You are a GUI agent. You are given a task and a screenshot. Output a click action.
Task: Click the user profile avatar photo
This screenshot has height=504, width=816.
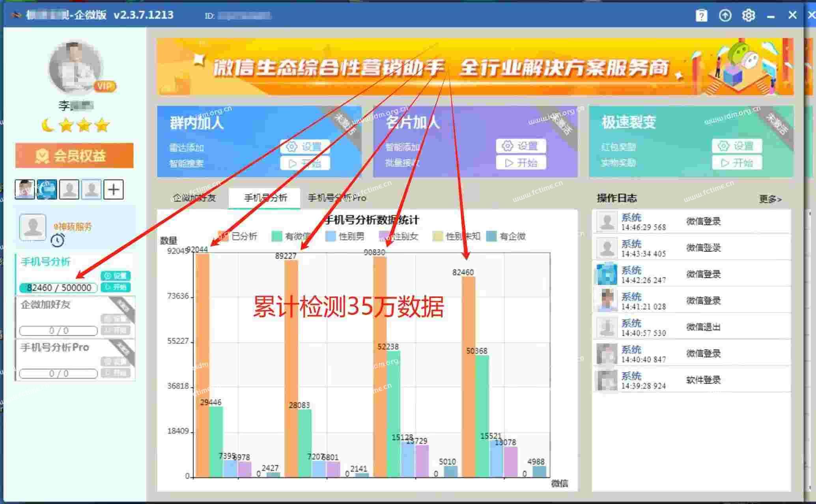[76, 67]
